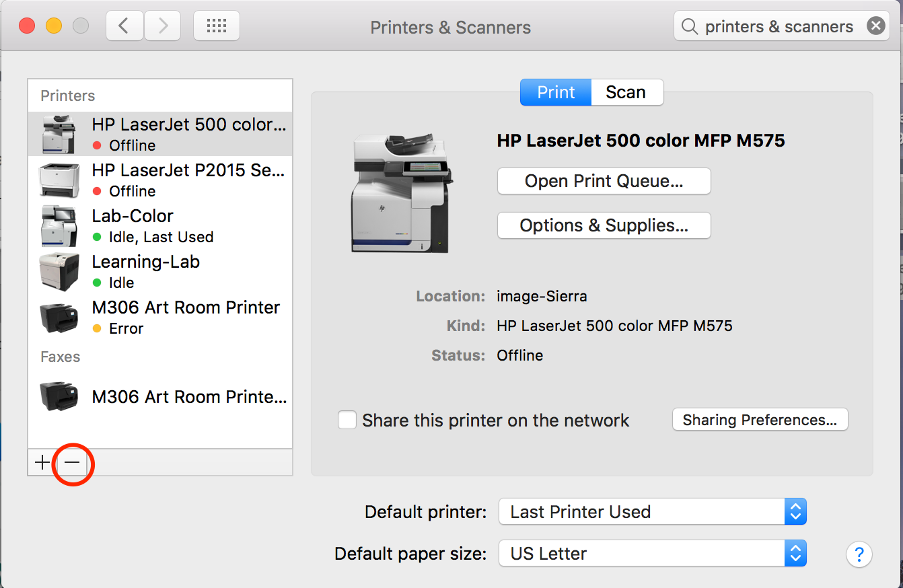Choose M306 Art Room Printer with Error status

click(x=185, y=317)
